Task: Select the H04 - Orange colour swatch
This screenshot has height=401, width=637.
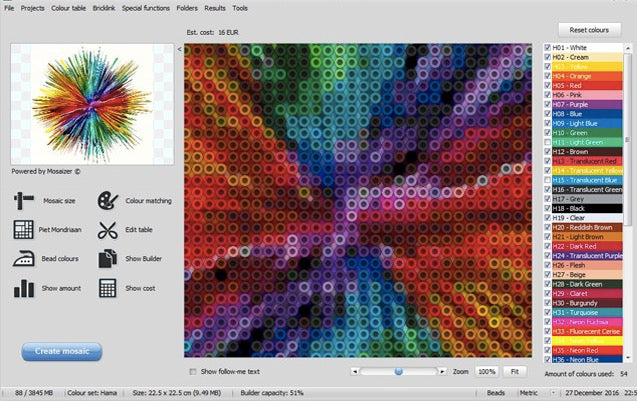Action: pyautogui.click(x=587, y=76)
